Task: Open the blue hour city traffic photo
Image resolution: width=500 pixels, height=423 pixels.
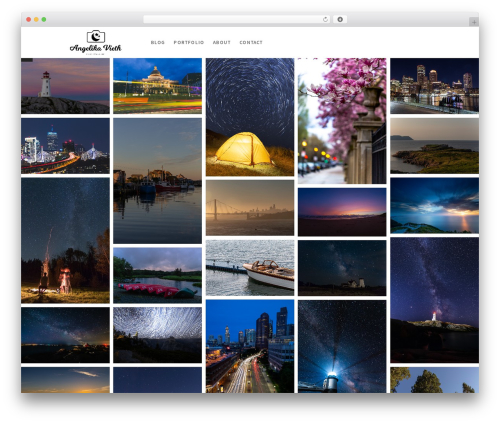Action: coord(250,346)
